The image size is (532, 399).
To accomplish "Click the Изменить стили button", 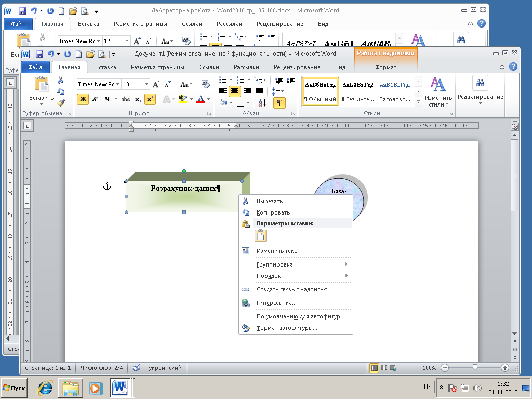I will [x=438, y=91].
